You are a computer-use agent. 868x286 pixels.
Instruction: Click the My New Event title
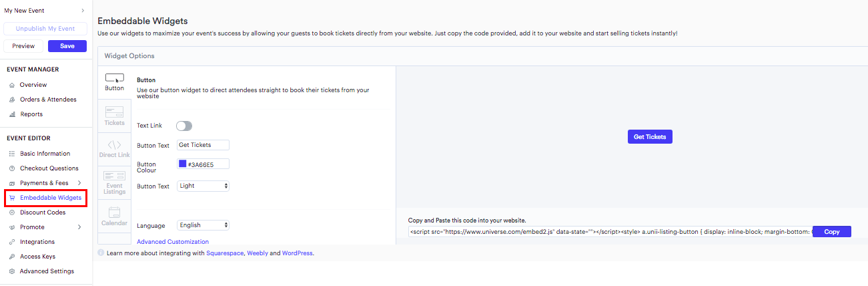tap(24, 11)
